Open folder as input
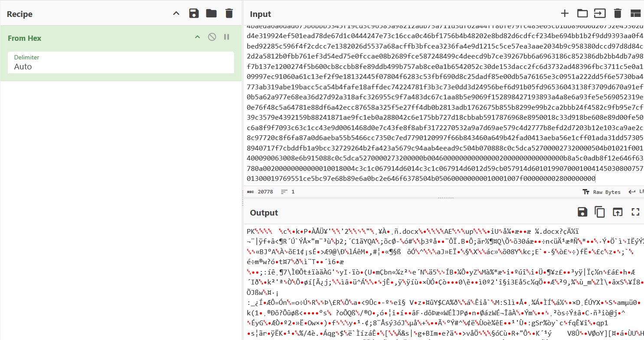Viewport: 644px width, 340px height. click(x=582, y=13)
